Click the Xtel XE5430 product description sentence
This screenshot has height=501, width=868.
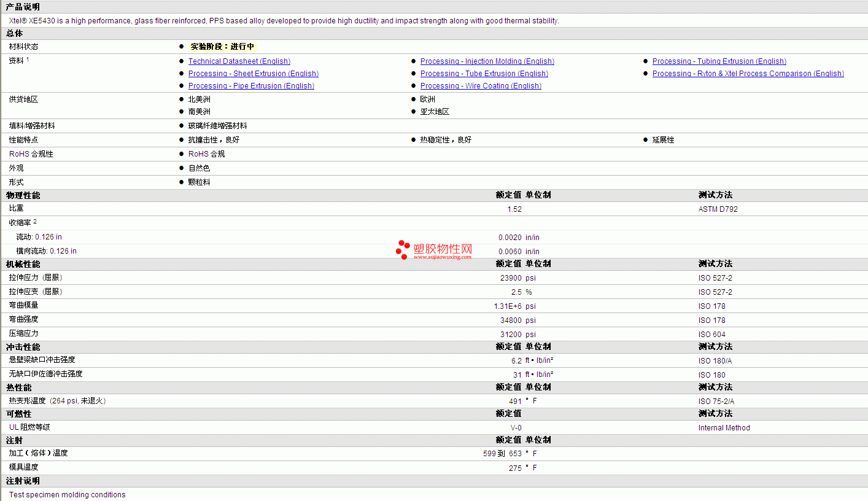284,21
